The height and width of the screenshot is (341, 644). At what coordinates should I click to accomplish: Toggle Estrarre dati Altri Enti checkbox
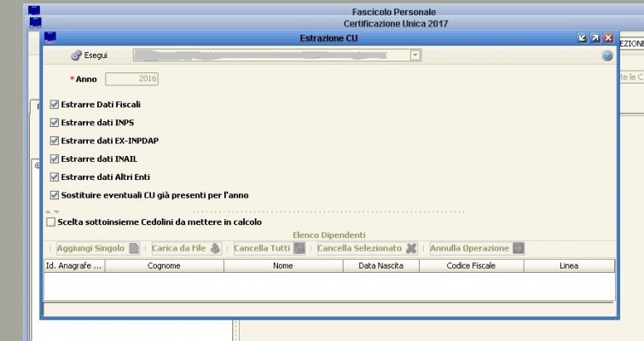(x=55, y=176)
